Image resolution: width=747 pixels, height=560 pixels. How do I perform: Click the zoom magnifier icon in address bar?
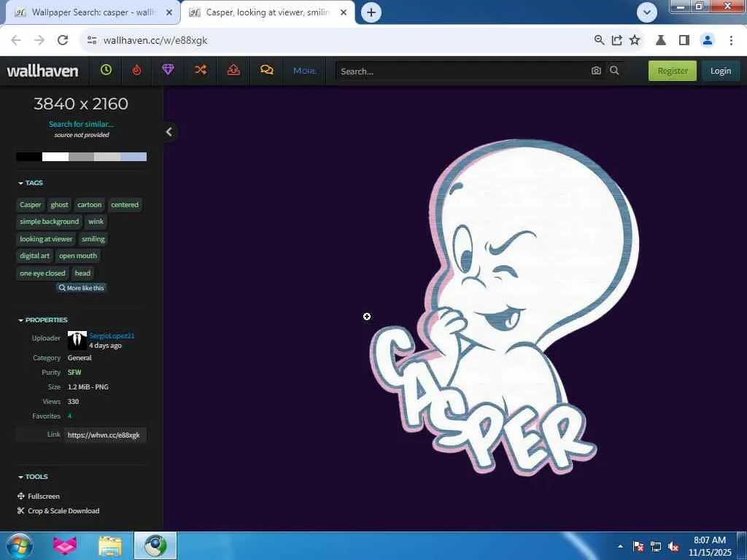click(600, 41)
